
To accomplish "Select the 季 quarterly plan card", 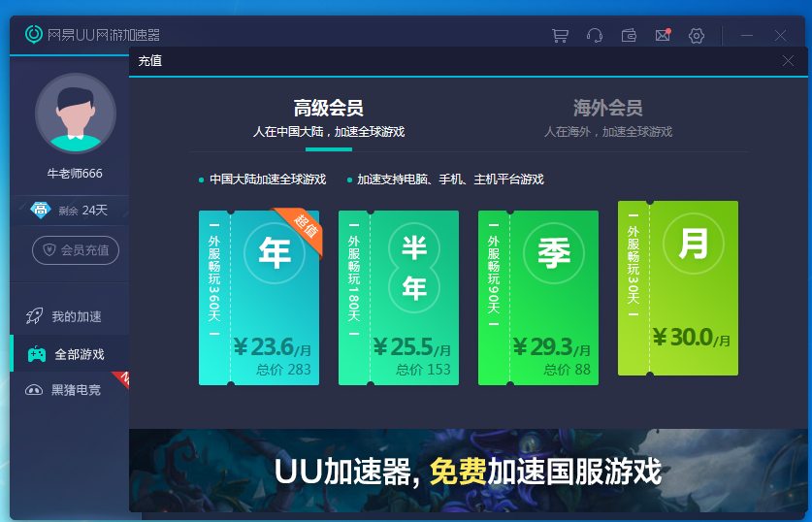I will tap(538, 298).
